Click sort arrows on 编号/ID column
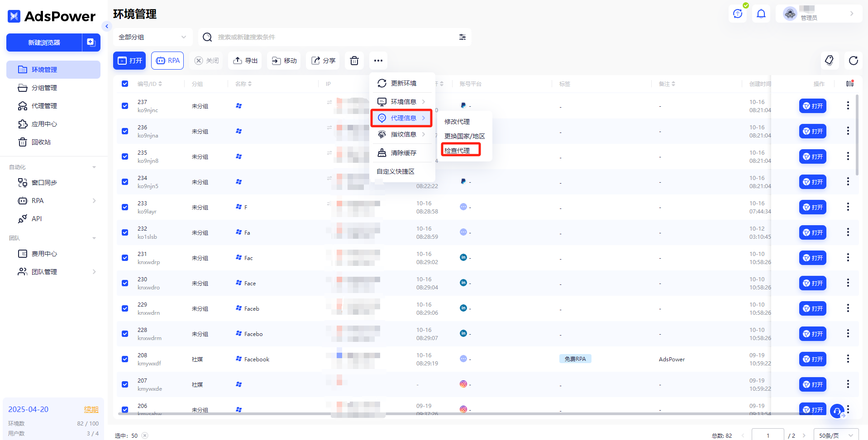Screen dimensions: 868x440 [160, 84]
